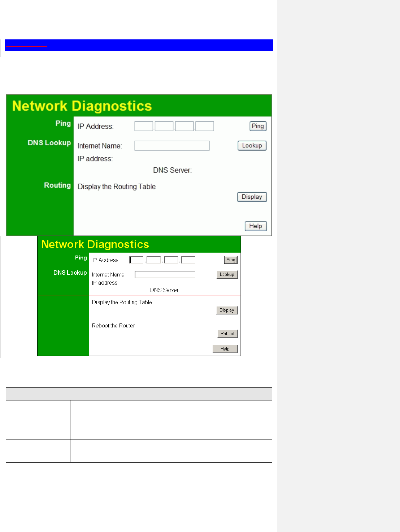Click second IP Address octet field, smaller panel
This screenshot has width=400, height=532.
tap(154, 260)
